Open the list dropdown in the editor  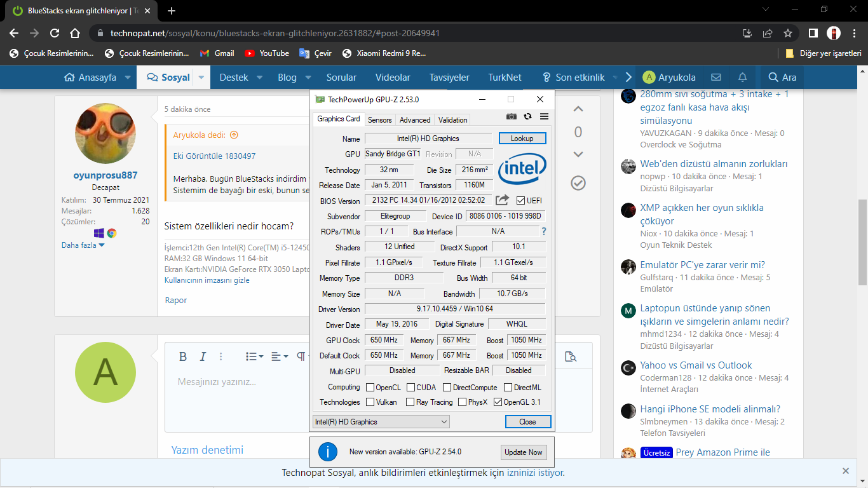255,356
